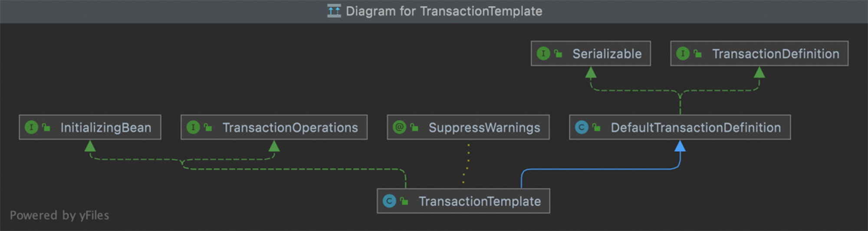Click the interface icon on the InitializingBean node
Screen dimensions: 868x231
pos(31,128)
